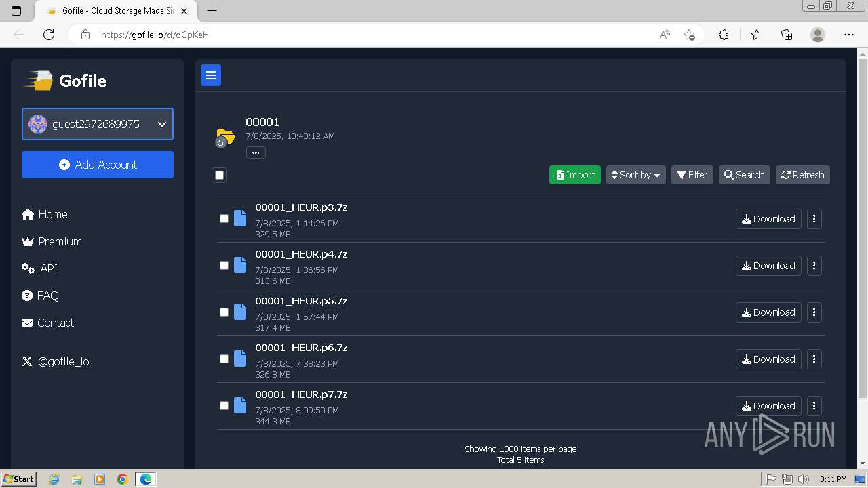868x488 pixels.
Task: Open tab actions menu
Action: (16, 11)
